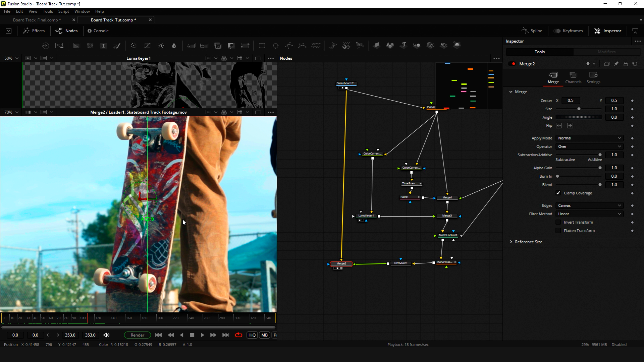Select the Paint tool icon in toolbar
The image size is (644, 362).
[117, 45]
